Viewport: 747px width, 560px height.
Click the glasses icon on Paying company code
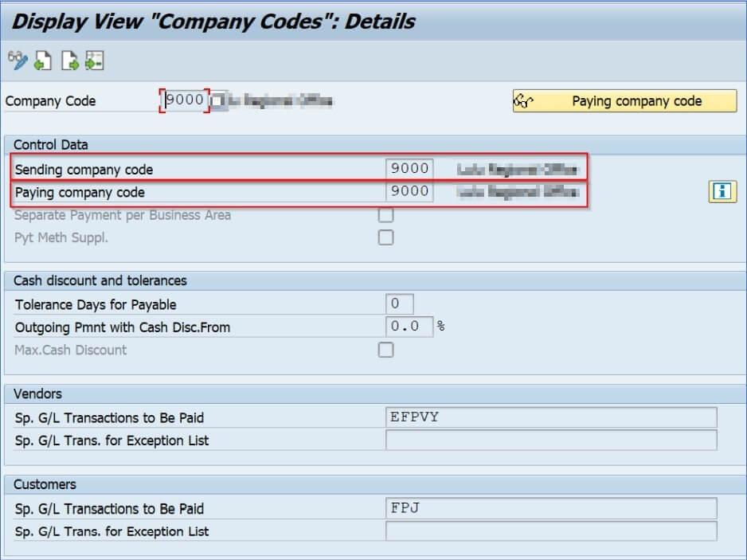[x=522, y=101]
